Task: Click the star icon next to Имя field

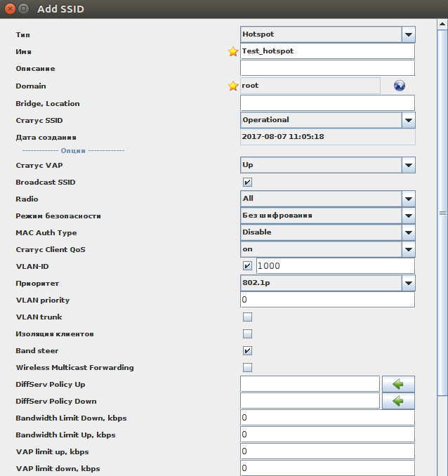Action: [233, 51]
